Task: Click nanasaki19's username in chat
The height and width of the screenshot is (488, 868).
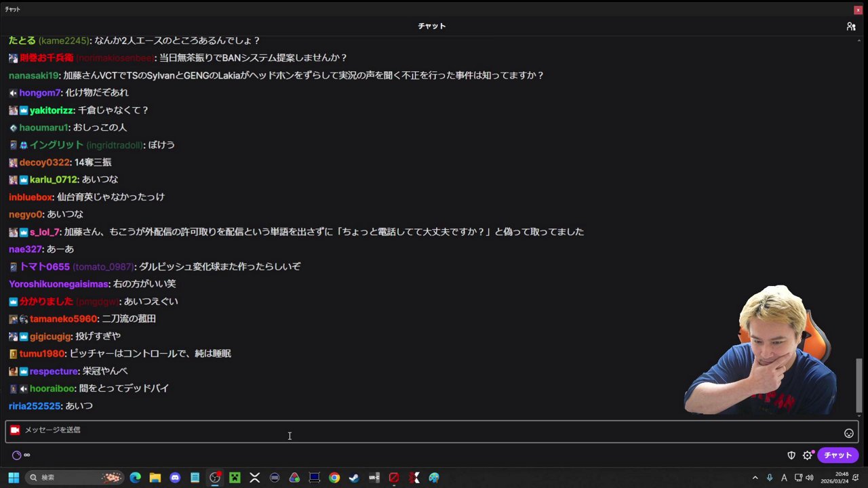Action: click(x=33, y=75)
